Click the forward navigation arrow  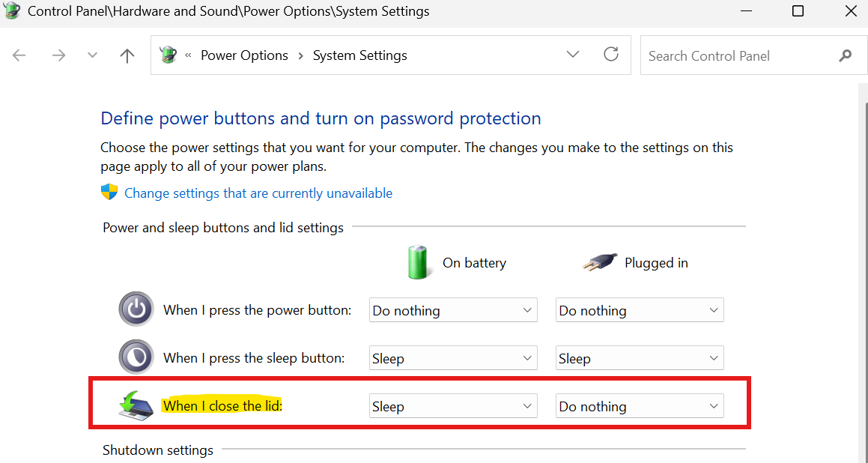click(58, 55)
